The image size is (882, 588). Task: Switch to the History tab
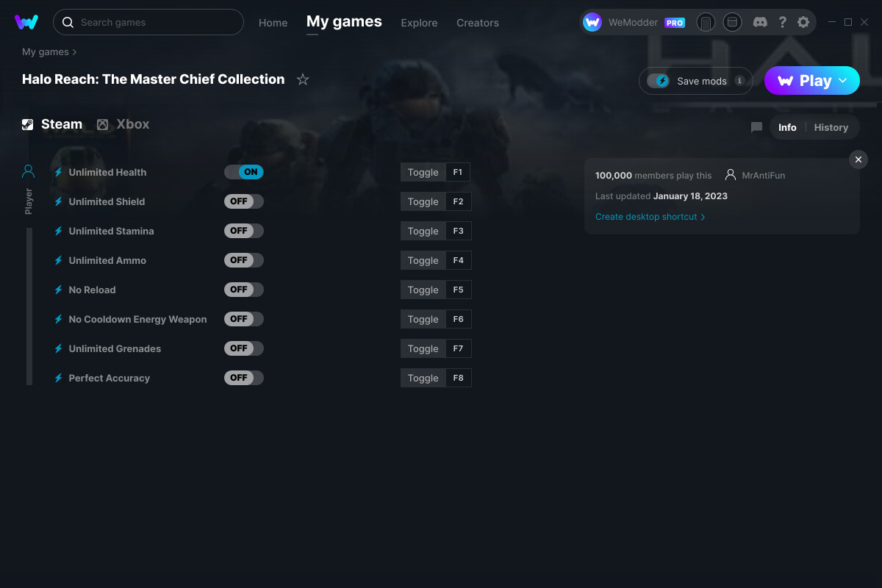pos(831,127)
